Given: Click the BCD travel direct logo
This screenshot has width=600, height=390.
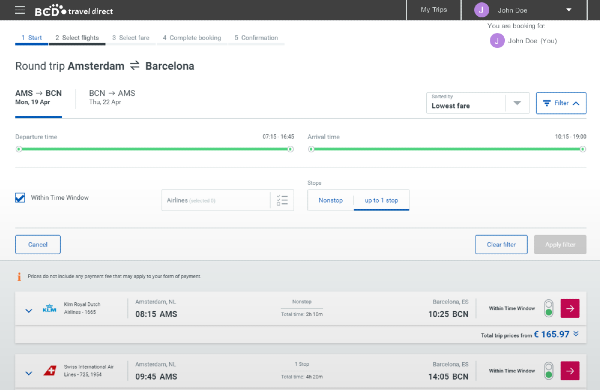Looking at the screenshot, I should pos(74,10).
